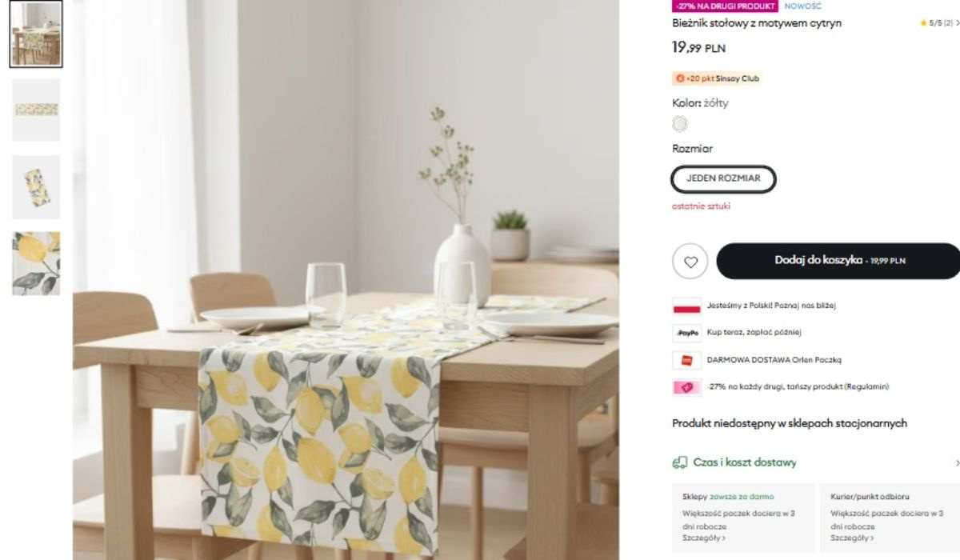The height and width of the screenshot is (560, 960).
Task: Click Dodaj do koszyka button
Action: click(x=838, y=261)
